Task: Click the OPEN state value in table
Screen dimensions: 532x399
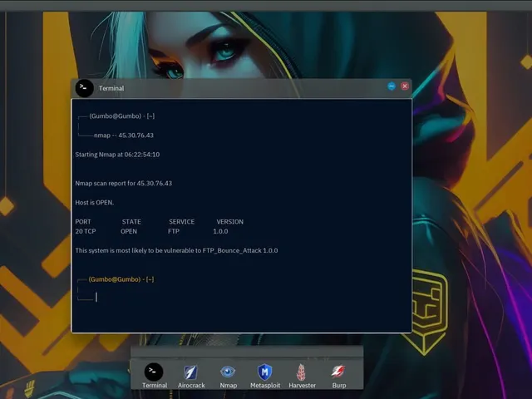Action: pos(129,231)
